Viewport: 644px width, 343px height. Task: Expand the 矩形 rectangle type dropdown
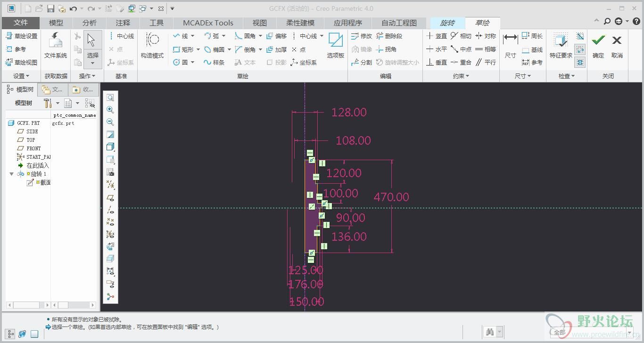(198, 49)
